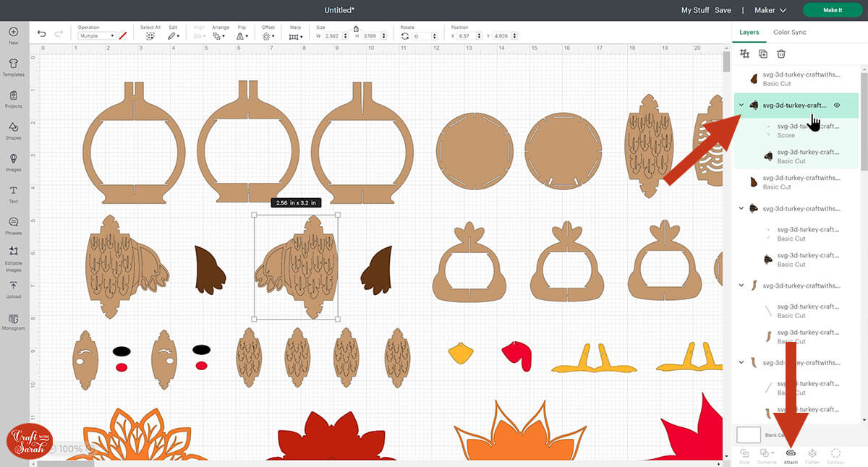Click the Undo arrow in the toolbar

(x=41, y=35)
